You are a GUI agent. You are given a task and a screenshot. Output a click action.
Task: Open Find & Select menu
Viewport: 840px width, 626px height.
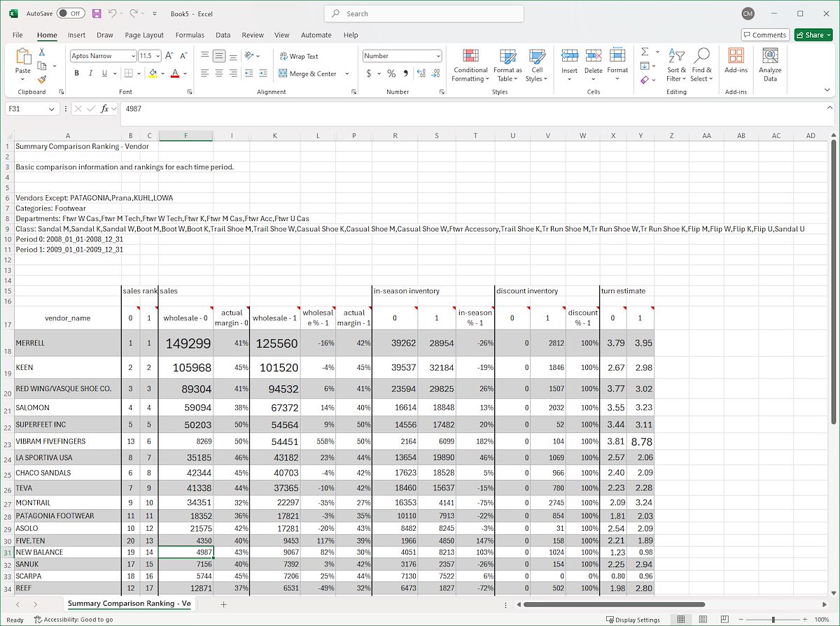(701, 65)
